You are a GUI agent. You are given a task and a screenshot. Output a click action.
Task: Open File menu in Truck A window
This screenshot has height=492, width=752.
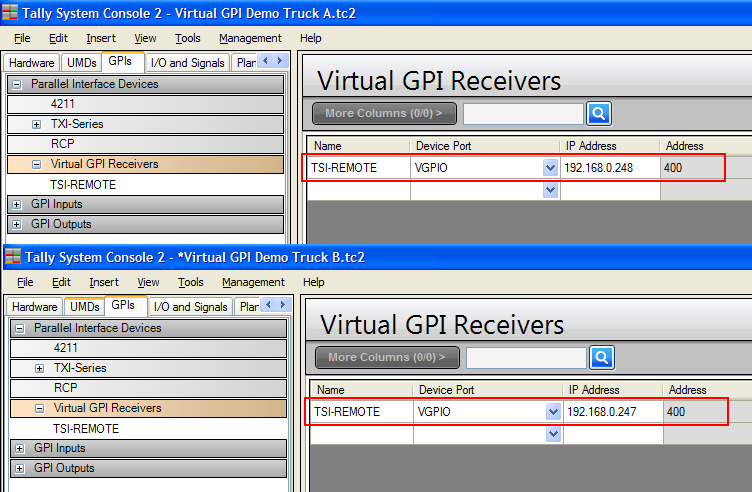(x=22, y=38)
